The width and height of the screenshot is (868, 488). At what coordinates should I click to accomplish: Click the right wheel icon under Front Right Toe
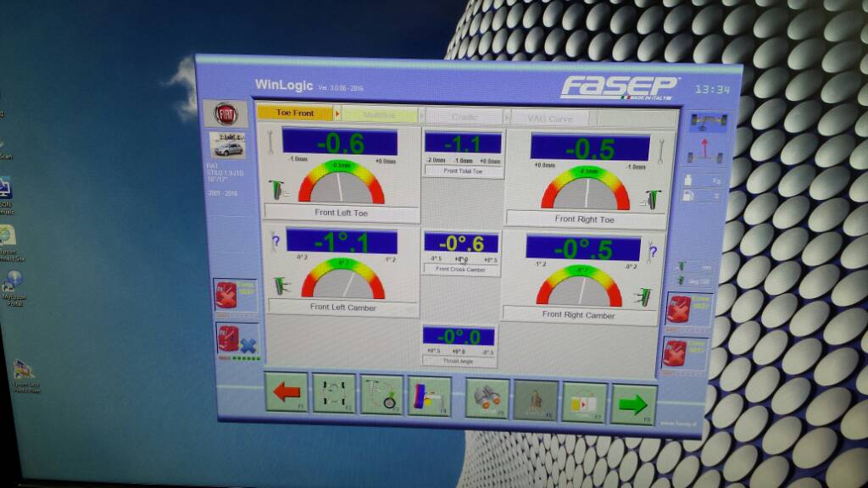pyautogui.click(x=652, y=200)
